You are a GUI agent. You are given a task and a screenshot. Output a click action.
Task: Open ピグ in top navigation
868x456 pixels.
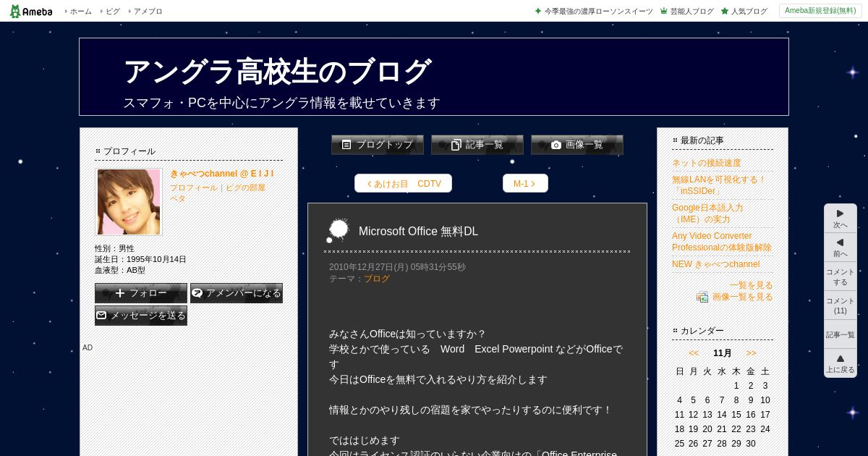click(113, 12)
